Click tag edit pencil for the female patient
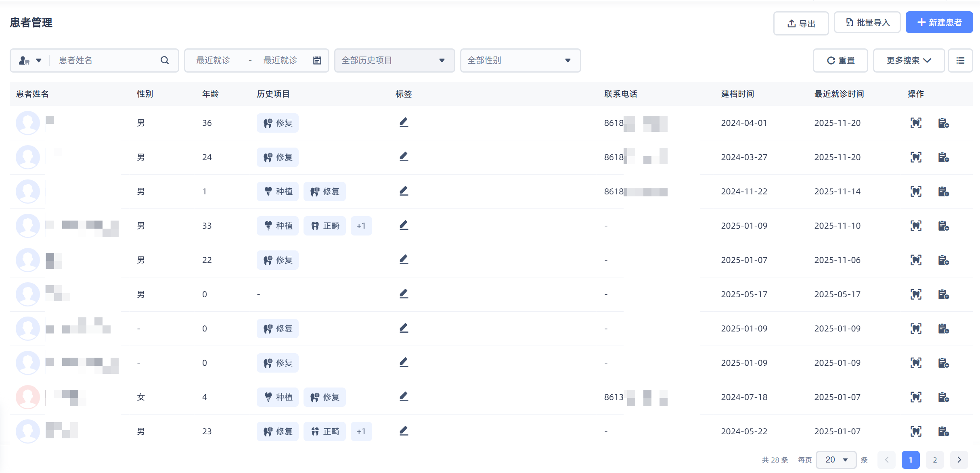This screenshot has height=473, width=980. pos(404,396)
